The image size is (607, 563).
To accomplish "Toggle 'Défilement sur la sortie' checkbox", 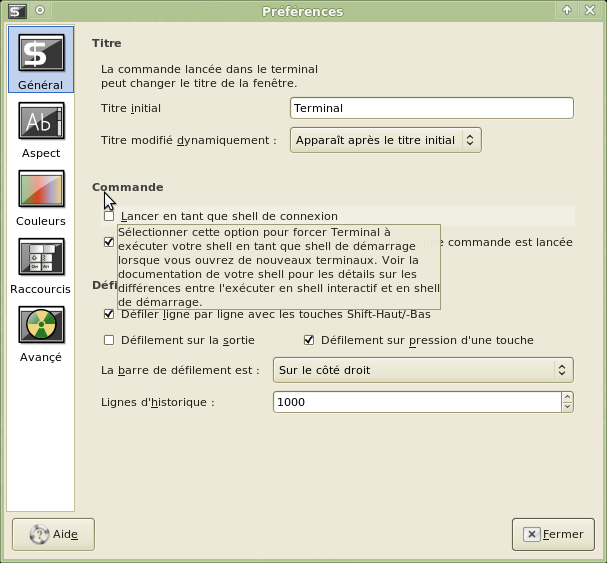I will (109, 340).
